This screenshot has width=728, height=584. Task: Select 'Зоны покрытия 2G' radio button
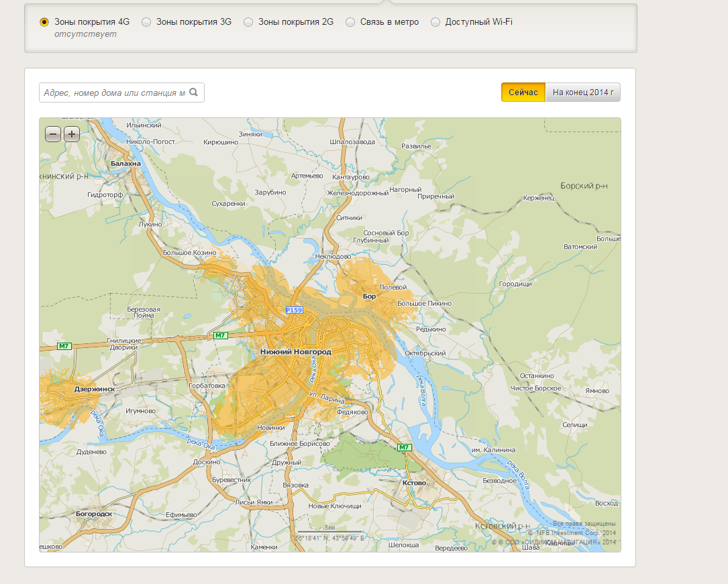coord(248,22)
